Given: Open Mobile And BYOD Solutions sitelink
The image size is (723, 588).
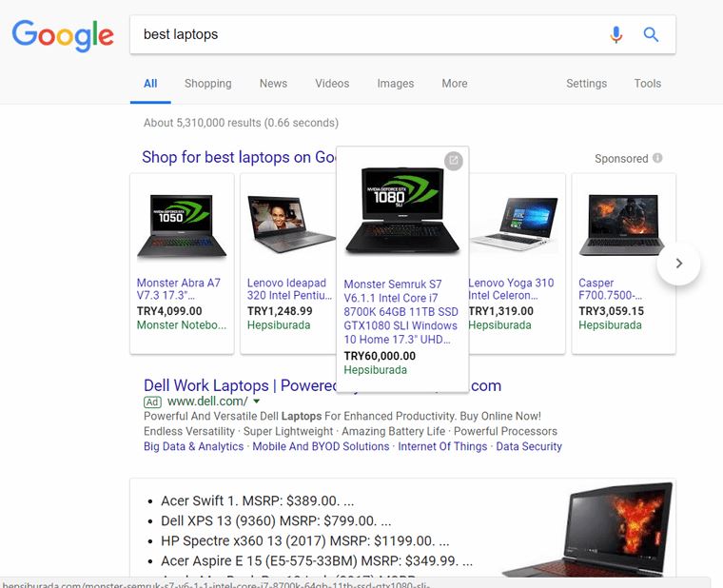Looking at the screenshot, I should pyautogui.click(x=321, y=446).
